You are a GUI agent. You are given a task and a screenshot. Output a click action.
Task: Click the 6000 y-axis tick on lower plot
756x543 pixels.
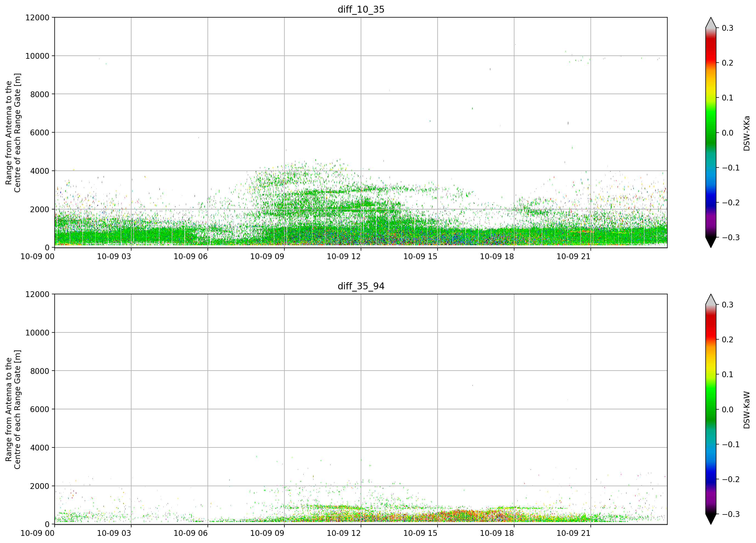point(40,409)
